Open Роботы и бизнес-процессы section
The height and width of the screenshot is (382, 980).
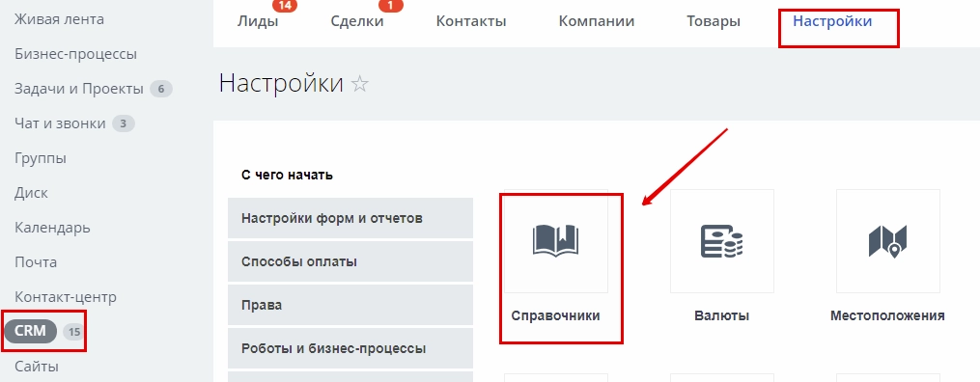tap(350, 348)
